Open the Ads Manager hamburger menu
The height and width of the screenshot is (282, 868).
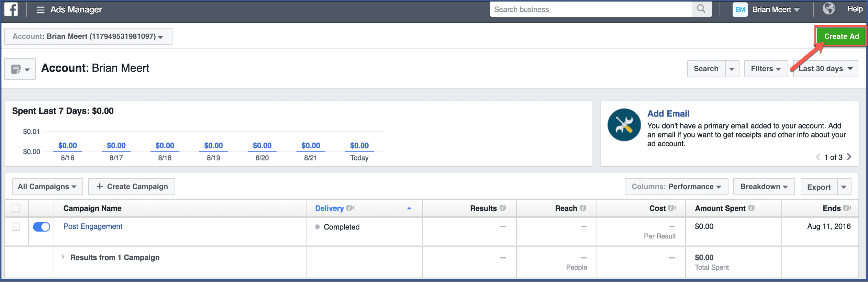41,10
